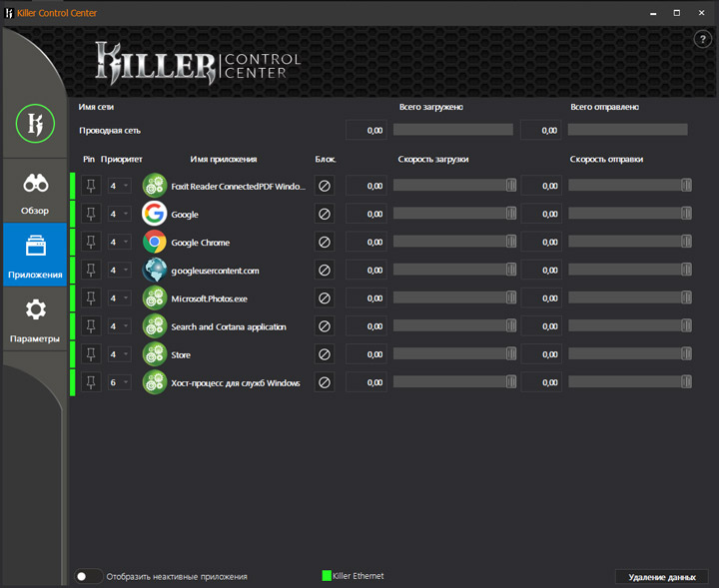Adjust Google upload speed slider handle

point(686,213)
